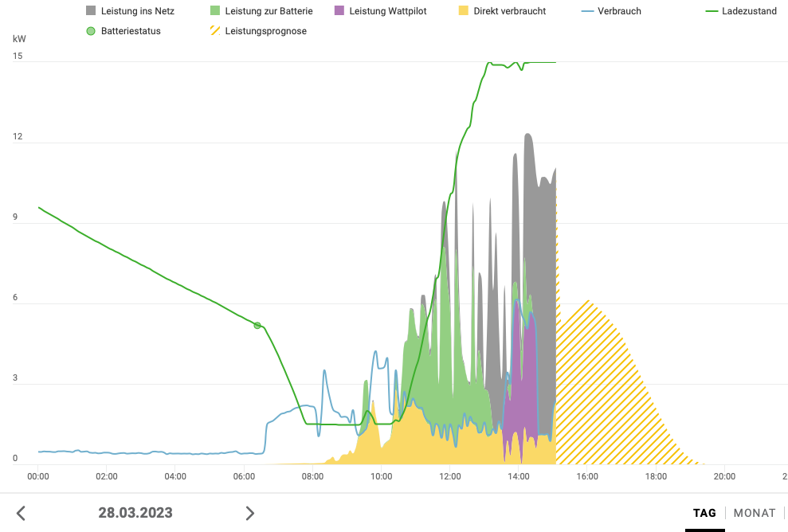Toggle the Leistung Wattpilot series label
Viewport: 788px width, 532px height.
(387, 11)
